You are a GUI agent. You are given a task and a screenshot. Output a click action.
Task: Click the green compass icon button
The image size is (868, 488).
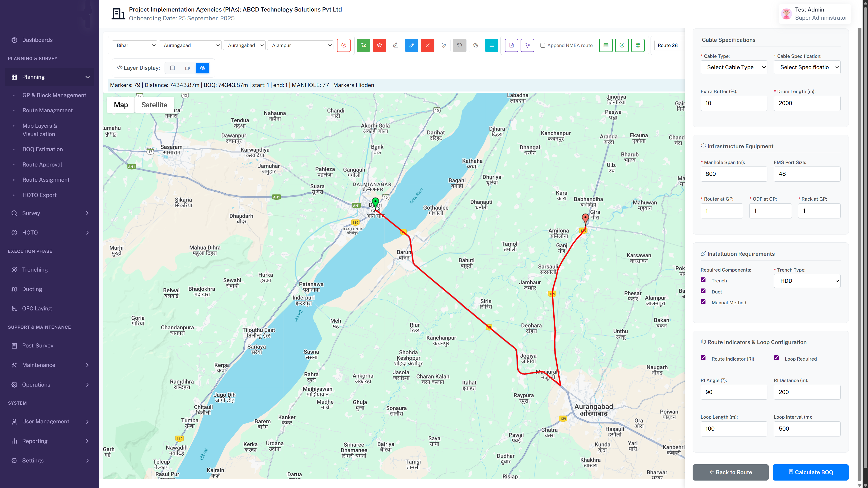pyautogui.click(x=622, y=45)
